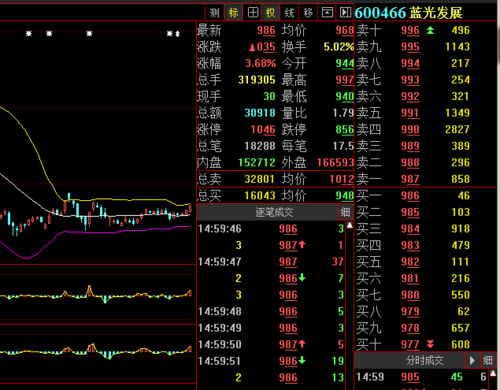Click the 跌停 price 856
Screen dimensions: 500x390
tap(345, 130)
